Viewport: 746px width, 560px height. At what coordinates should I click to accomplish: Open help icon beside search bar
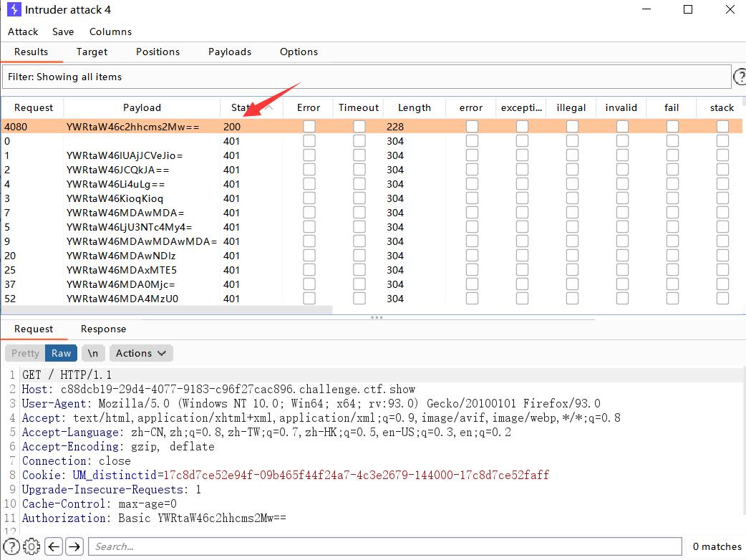tap(11, 546)
